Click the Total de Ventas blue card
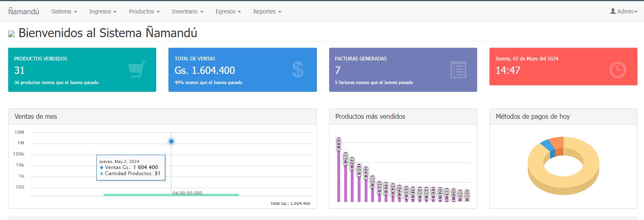 point(242,69)
